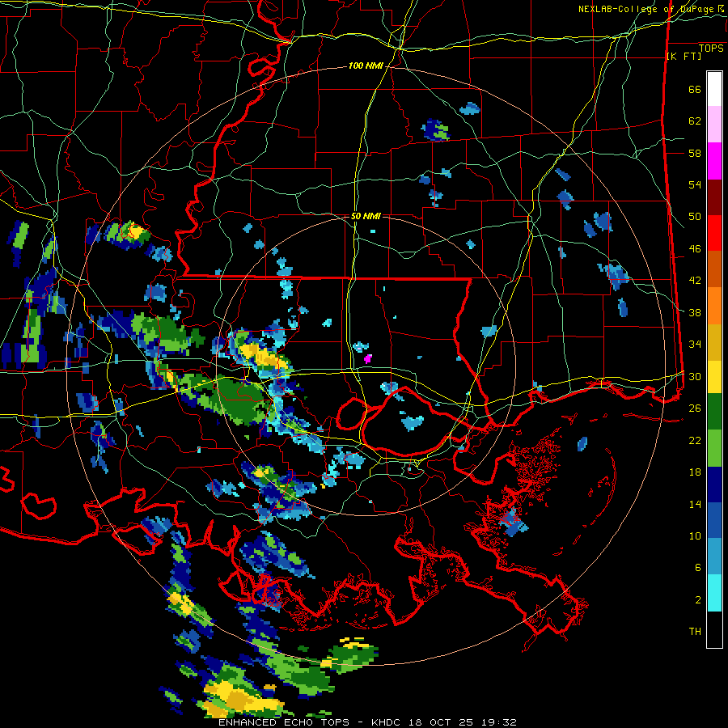
Task: Click the [K FT] units label
Action: click(684, 57)
